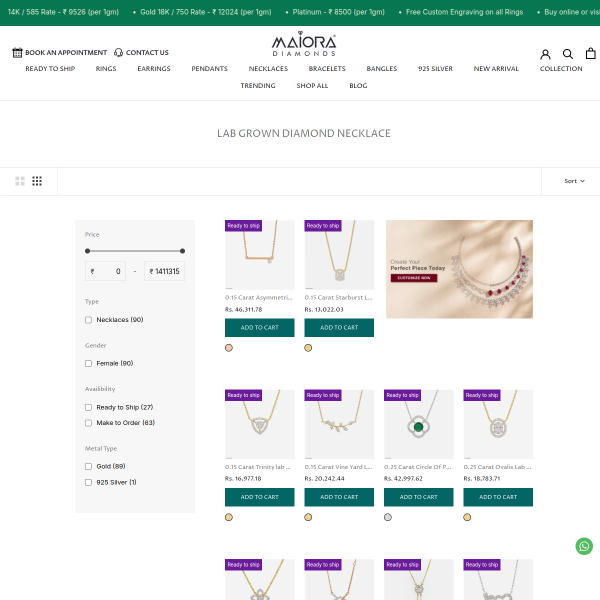Add 0.15 Carat Asymmetri... necklace to cart
This screenshot has height=600, width=600.
click(x=260, y=328)
